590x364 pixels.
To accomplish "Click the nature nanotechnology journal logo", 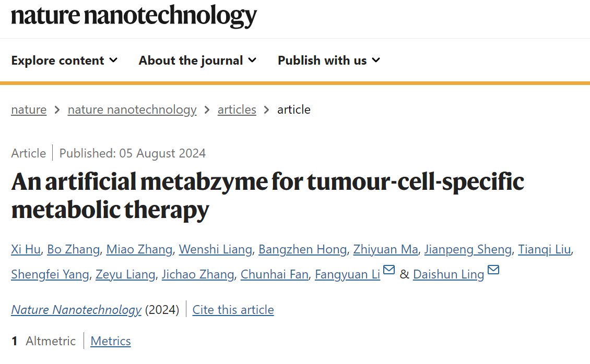I will pos(134,16).
